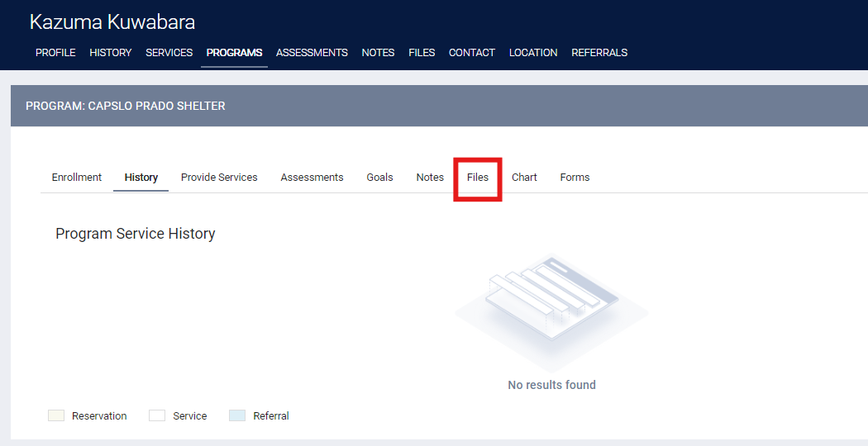Viewport: 868px width, 446px height.
Task: Switch to the CONTACT tab
Action: pos(472,53)
